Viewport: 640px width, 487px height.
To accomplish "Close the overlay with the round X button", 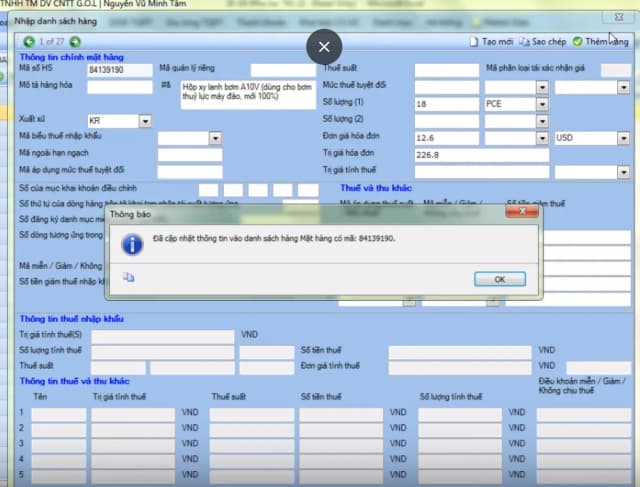I will click(322, 46).
